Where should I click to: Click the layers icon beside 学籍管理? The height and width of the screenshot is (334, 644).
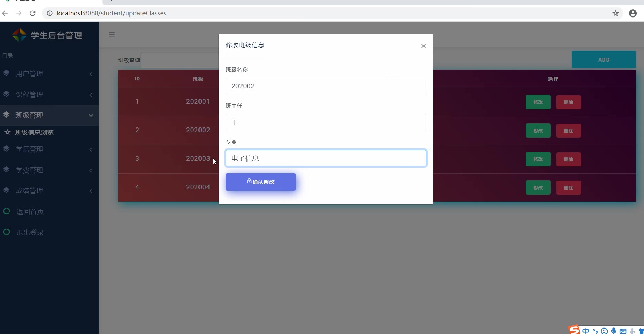[6, 149]
